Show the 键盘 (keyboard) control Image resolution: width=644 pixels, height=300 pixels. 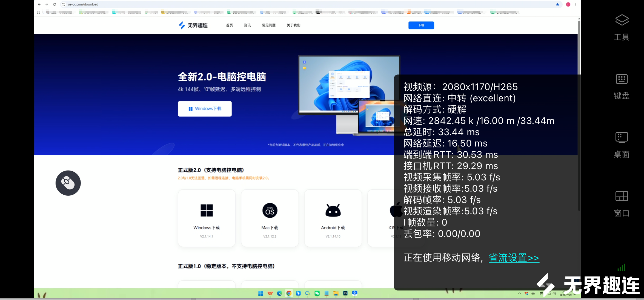[622, 86]
